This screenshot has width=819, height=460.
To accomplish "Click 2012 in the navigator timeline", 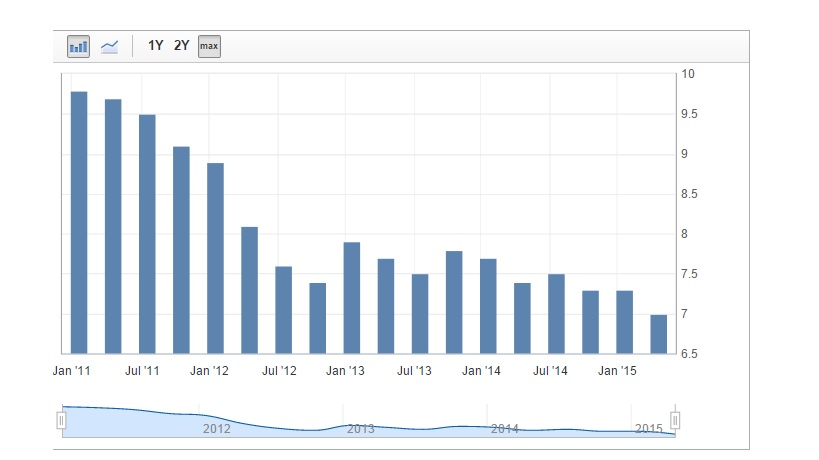I will pyautogui.click(x=217, y=429).
